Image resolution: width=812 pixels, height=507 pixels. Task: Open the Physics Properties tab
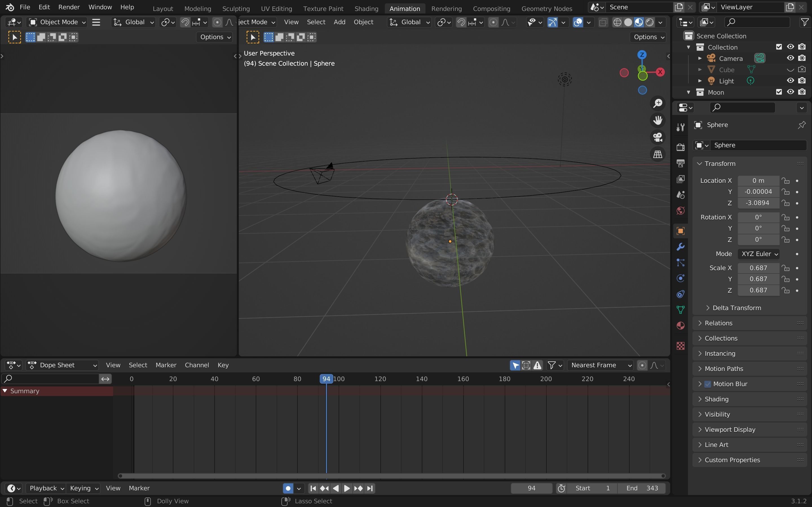pyautogui.click(x=680, y=278)
